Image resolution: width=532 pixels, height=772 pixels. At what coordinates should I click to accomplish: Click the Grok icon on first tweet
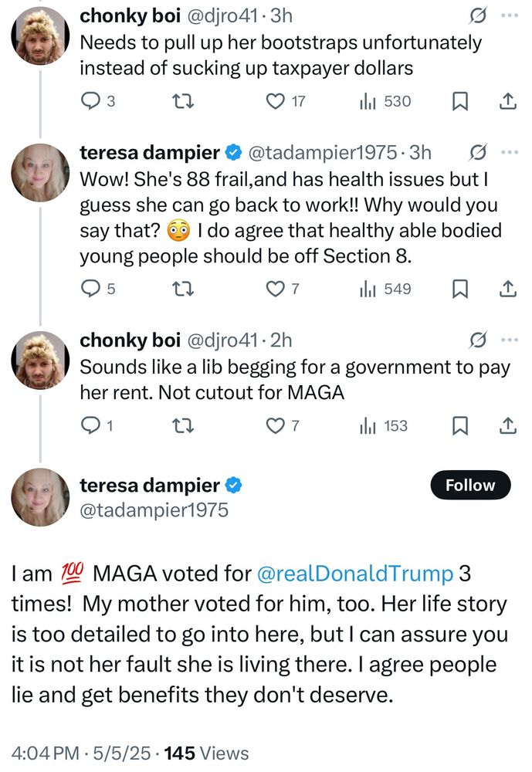(477, 15)
